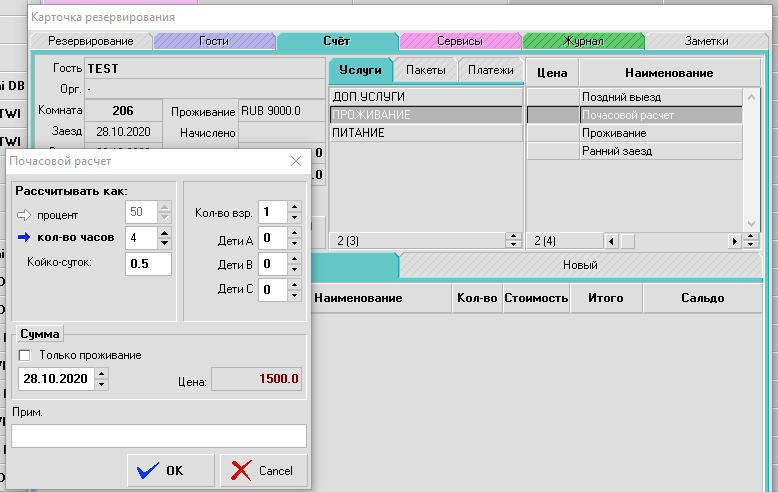The width and height of the screenshot is (778, 492).
Task: Click the Койко-суток input field
Action: point(148,264)
